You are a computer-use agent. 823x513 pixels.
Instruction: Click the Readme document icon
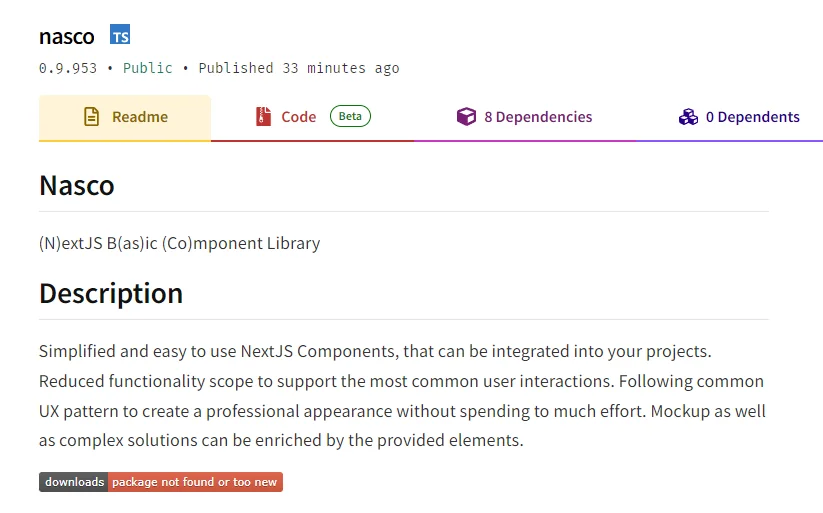coord(91,117)
